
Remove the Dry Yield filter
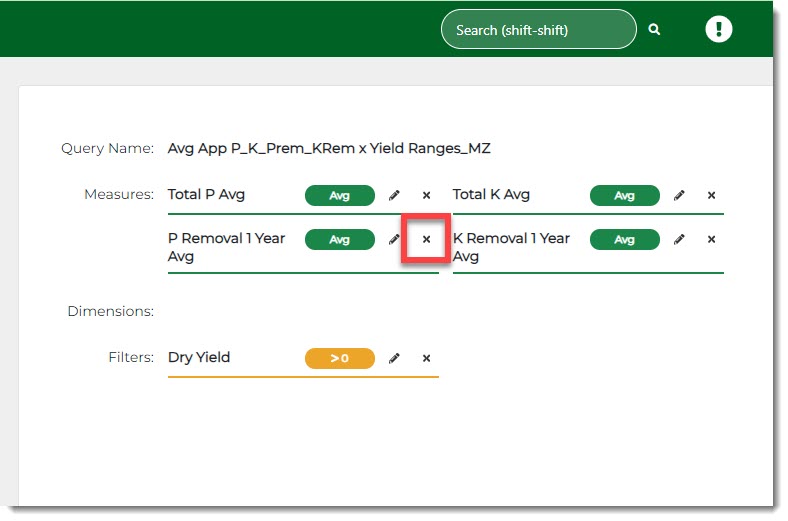click(426, 358)
